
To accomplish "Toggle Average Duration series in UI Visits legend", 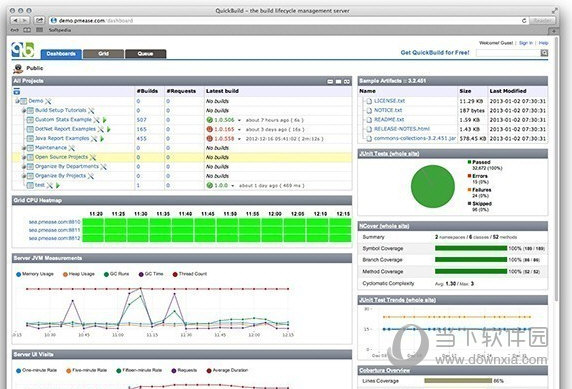I will 227,370.
